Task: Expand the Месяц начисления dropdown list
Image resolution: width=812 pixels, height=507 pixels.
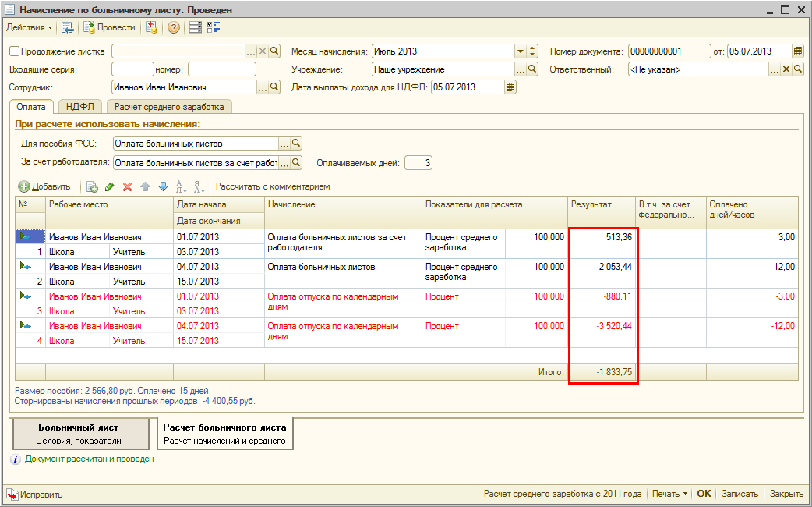Action: click(521, 51)
